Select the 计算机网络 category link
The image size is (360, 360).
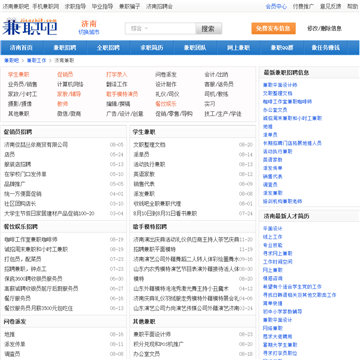click(x=70, y=84)
